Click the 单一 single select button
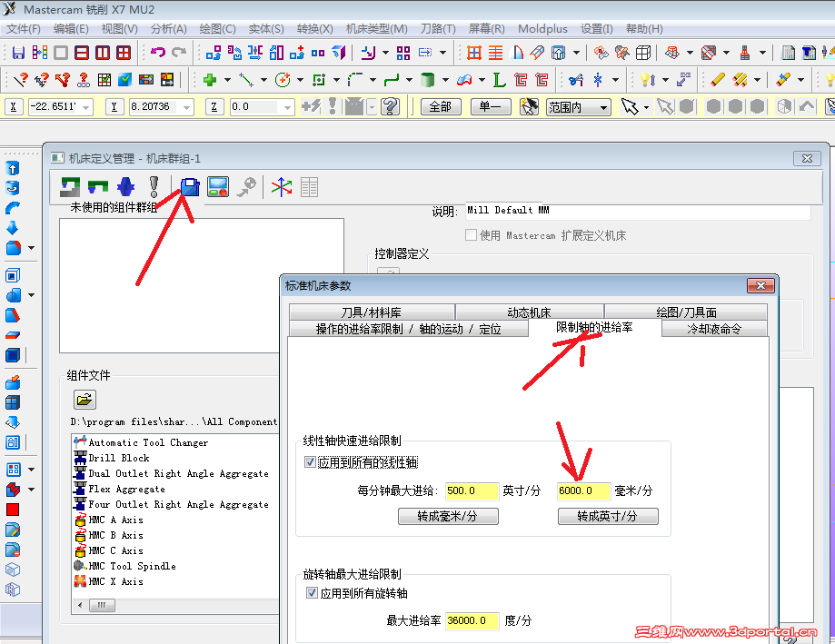835x644 pixels. click(491, 106)
